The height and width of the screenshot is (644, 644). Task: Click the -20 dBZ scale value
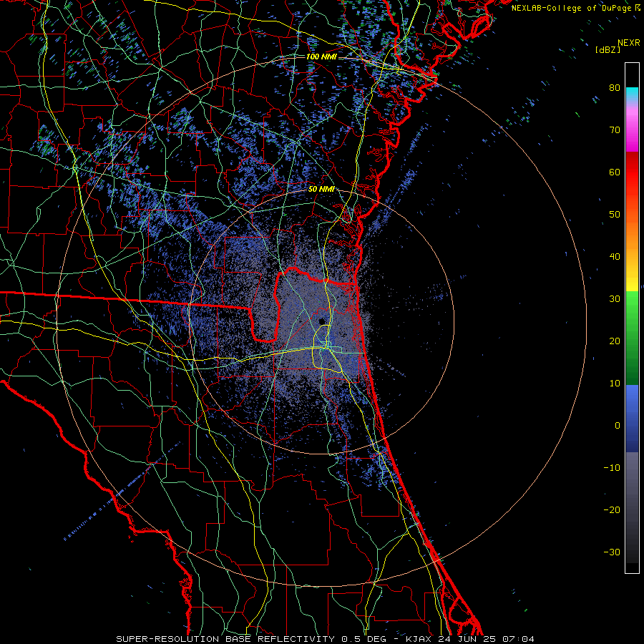tap(612, 510)
